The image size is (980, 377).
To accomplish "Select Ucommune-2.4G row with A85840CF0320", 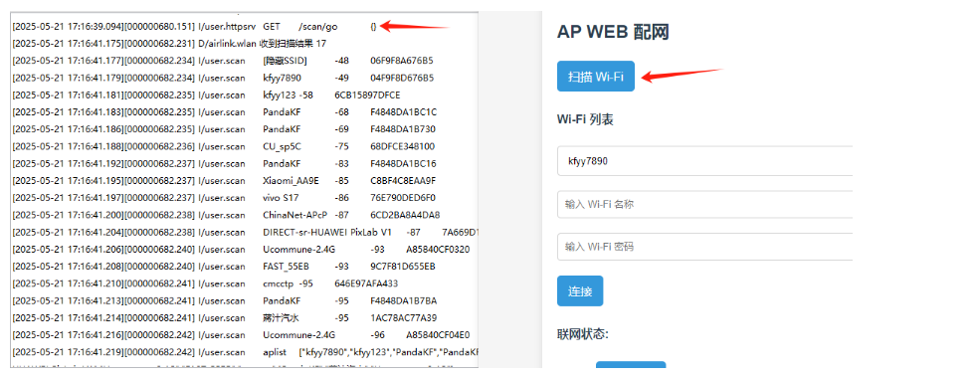I will click(241, 250).
